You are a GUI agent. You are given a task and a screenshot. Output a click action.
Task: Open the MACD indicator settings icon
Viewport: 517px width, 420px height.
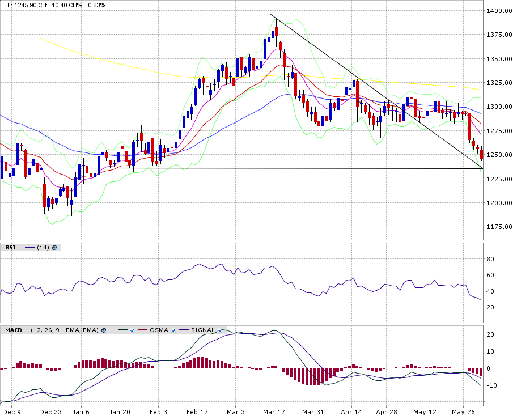click(x=104, y=330)
